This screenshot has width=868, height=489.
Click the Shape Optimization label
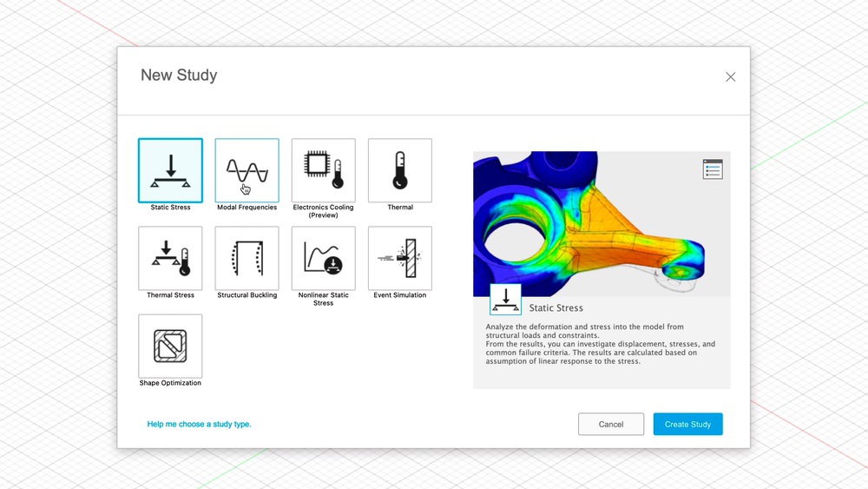tap(170, 383)
